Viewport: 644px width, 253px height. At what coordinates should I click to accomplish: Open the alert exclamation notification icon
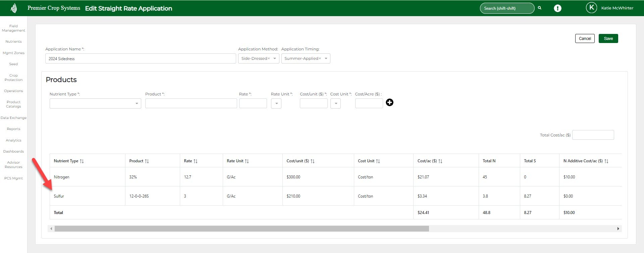point(557,8)
